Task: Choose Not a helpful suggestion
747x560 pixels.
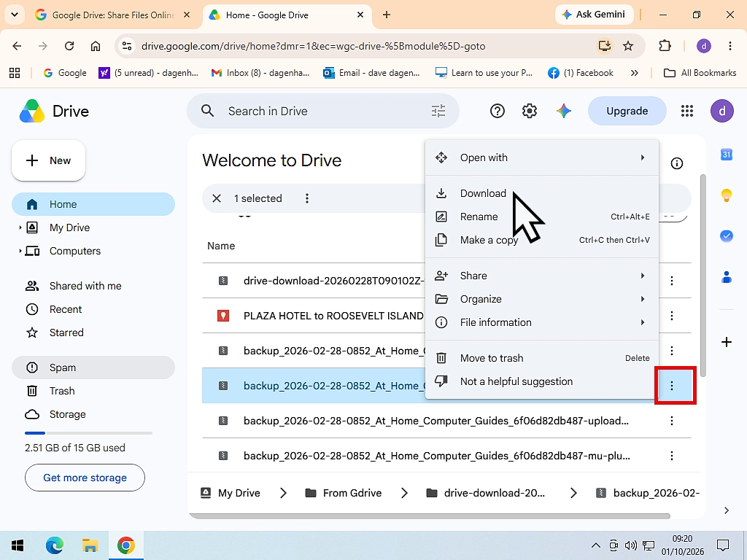Action: [x=542, y=381]
